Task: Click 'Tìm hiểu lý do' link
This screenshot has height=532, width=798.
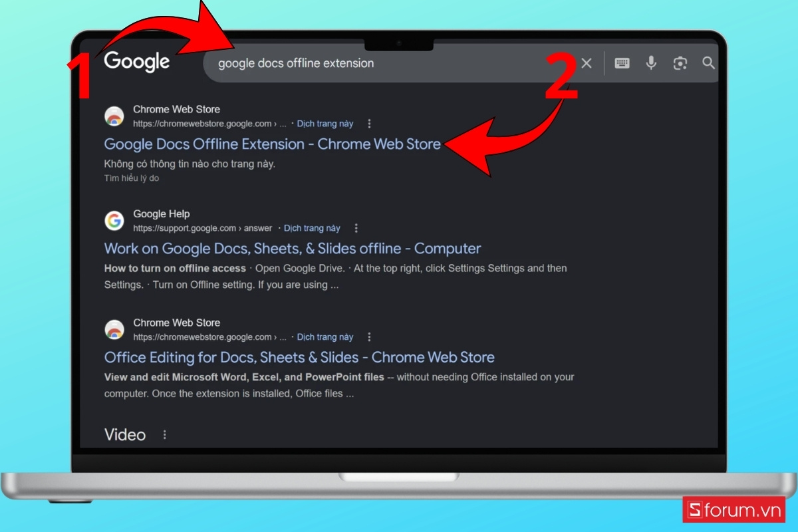Action: [x=132, y=178]
